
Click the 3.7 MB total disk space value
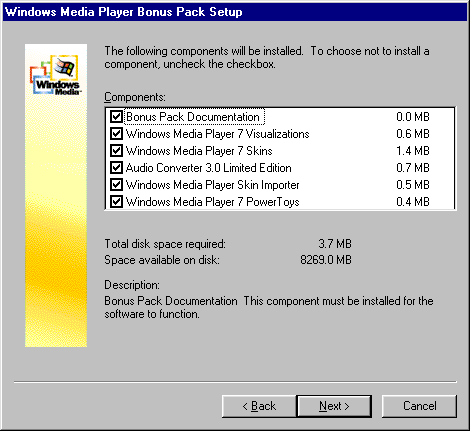[335, 244]
